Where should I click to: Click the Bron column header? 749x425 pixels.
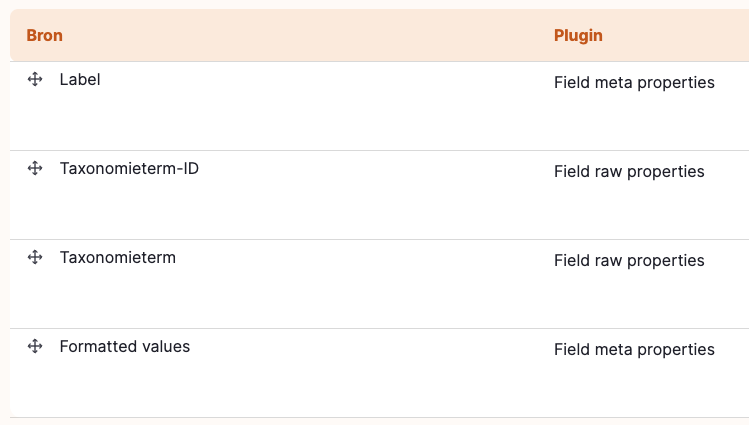pos(44,35)
